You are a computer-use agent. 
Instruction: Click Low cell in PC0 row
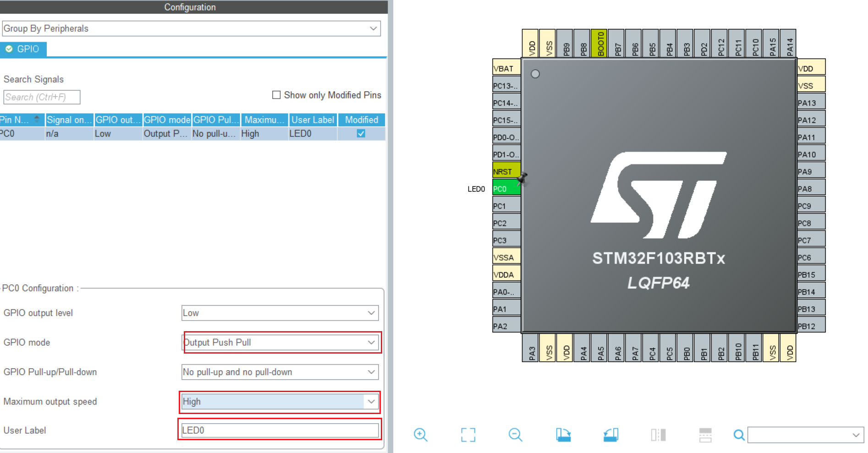[118, 134]
